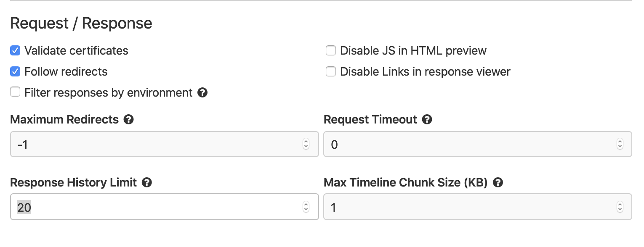
Task: Click the help icon beside Max Timeline Chunk Size
Action: [498, 182]
